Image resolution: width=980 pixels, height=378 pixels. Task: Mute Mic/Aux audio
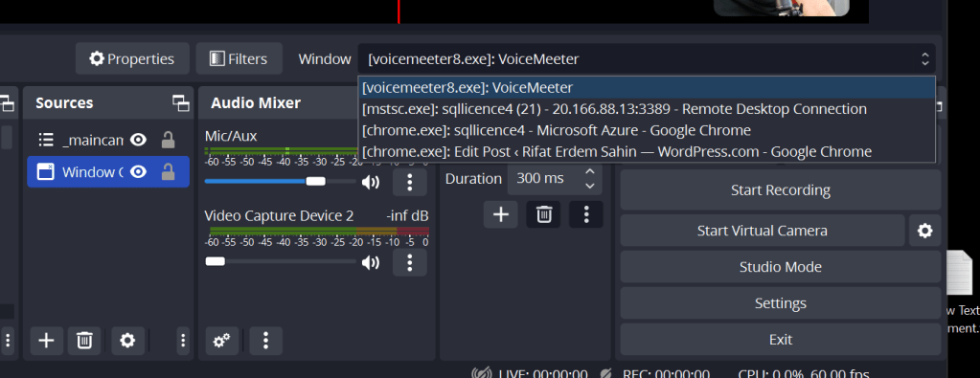[x=371, y=182]
